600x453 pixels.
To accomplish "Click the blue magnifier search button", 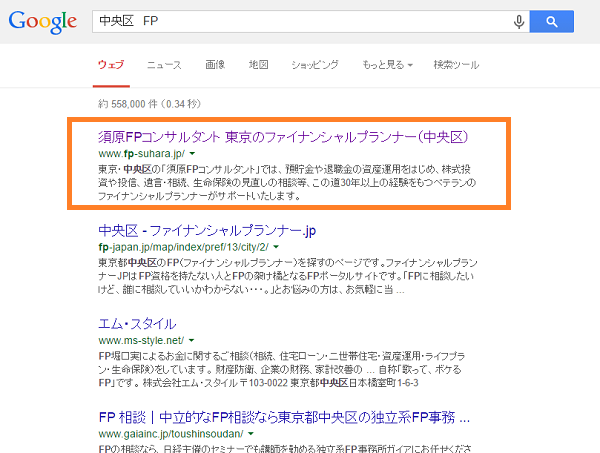I will (x=551, y=21).
